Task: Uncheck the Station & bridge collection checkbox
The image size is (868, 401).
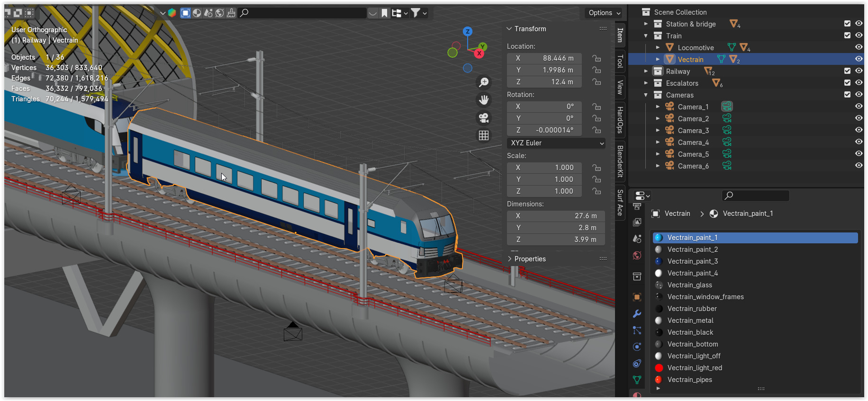Action: pyautogui.click(x=848, y=23)
